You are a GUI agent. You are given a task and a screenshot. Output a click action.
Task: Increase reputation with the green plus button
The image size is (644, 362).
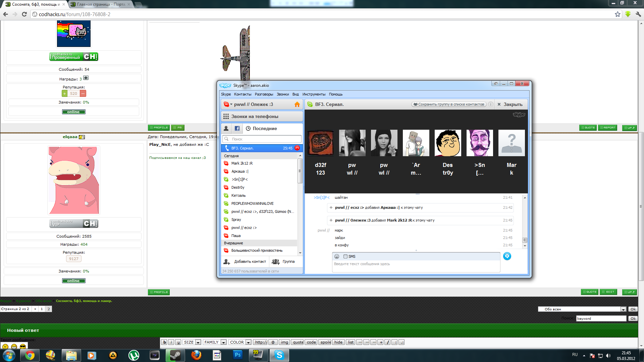coord(65,94)
